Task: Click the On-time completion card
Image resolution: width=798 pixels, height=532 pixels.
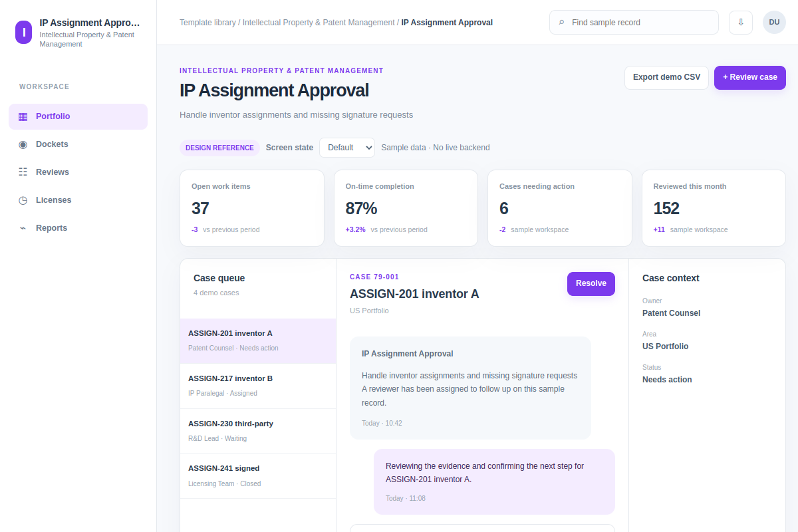Action: [406, 208]
